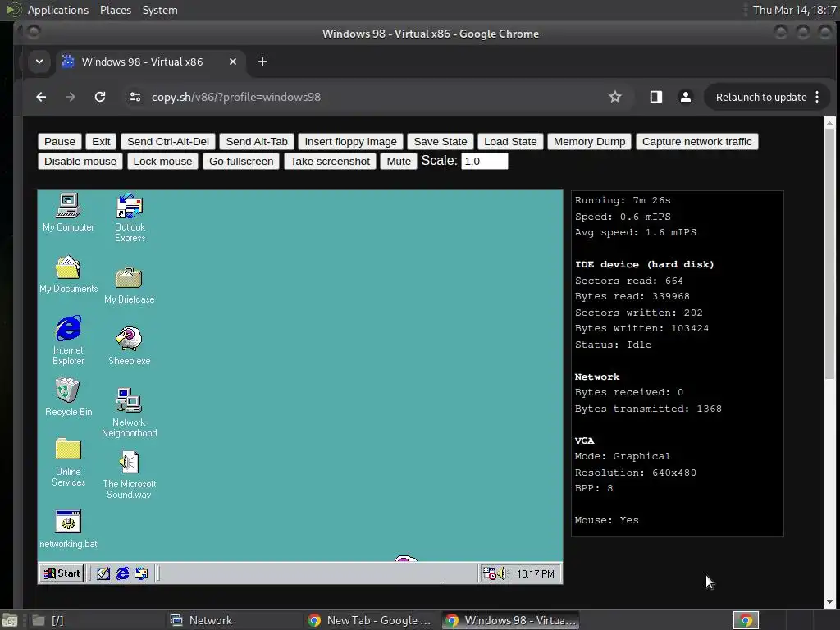
Task: Reload the page in Chrome
Action: [100, 97]
